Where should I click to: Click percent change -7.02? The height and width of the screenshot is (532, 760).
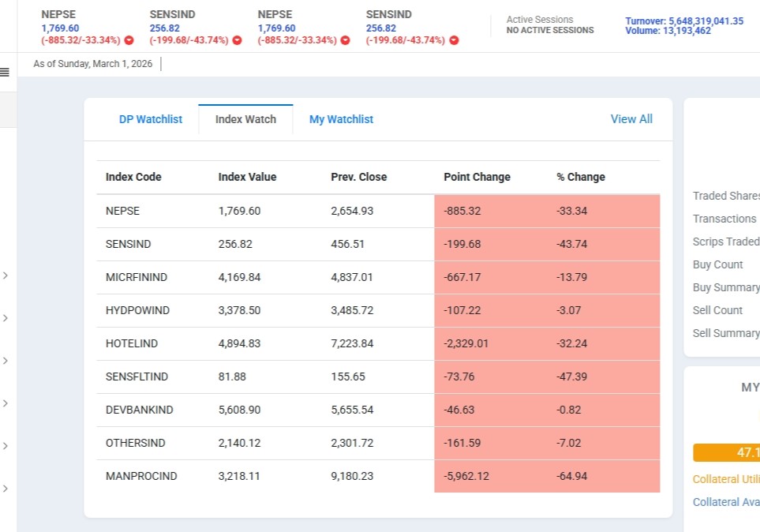click(568, 443)
